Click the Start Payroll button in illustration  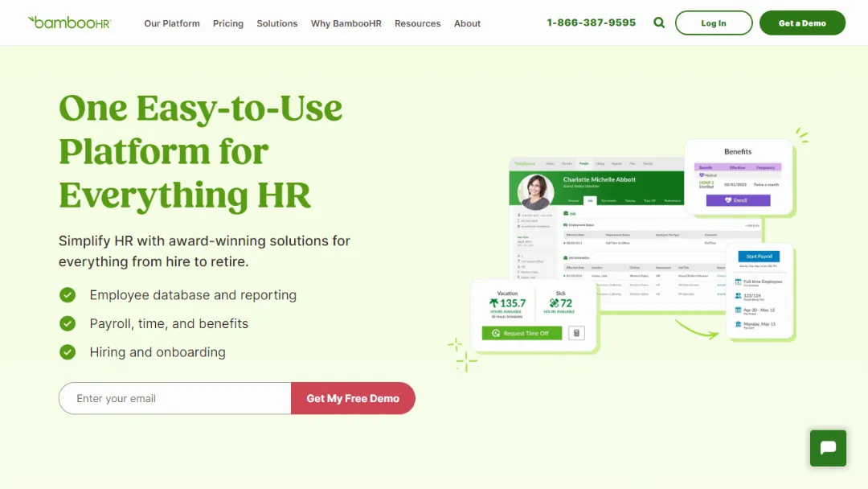coord(759,257)
